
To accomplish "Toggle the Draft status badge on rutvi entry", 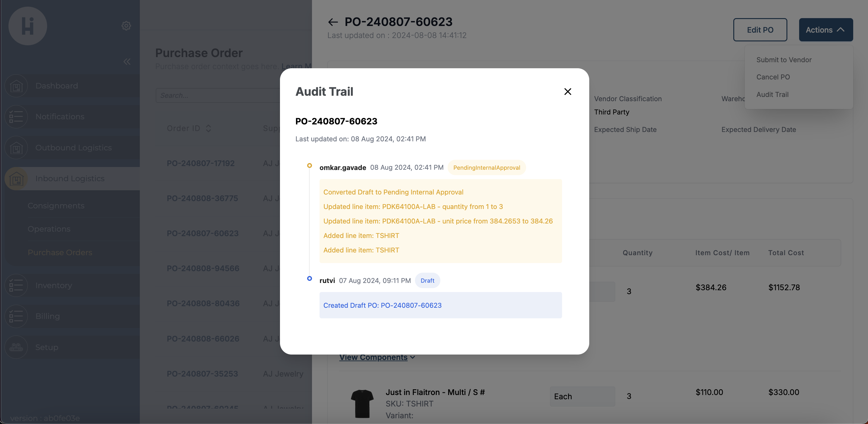I will coord(427,280).
